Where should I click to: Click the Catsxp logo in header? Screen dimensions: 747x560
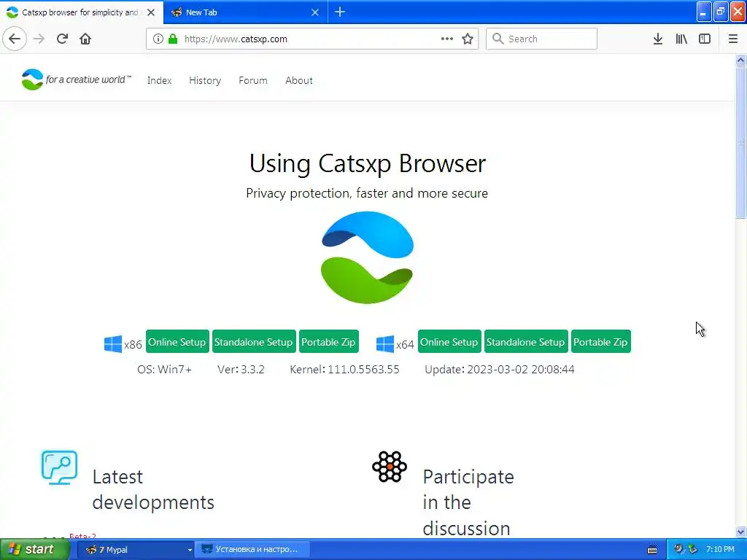coord(76,79)
